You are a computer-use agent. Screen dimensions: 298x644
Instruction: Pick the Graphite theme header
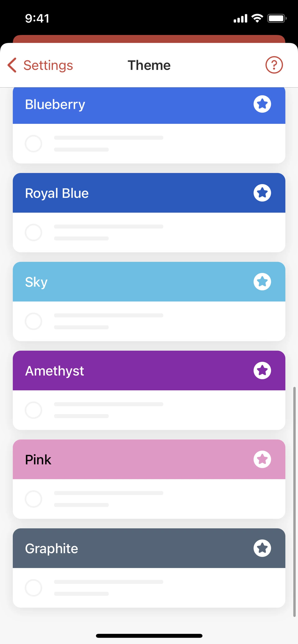125,548
